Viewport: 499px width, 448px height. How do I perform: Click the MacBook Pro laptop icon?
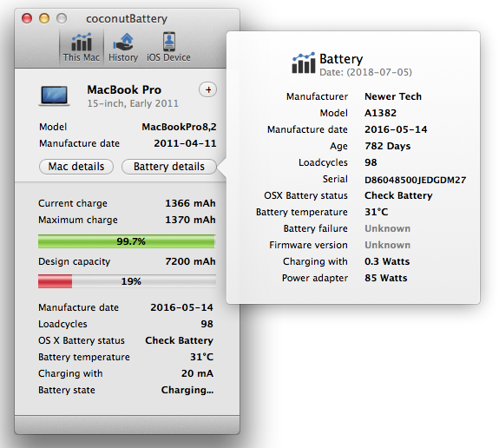[55, 96]
